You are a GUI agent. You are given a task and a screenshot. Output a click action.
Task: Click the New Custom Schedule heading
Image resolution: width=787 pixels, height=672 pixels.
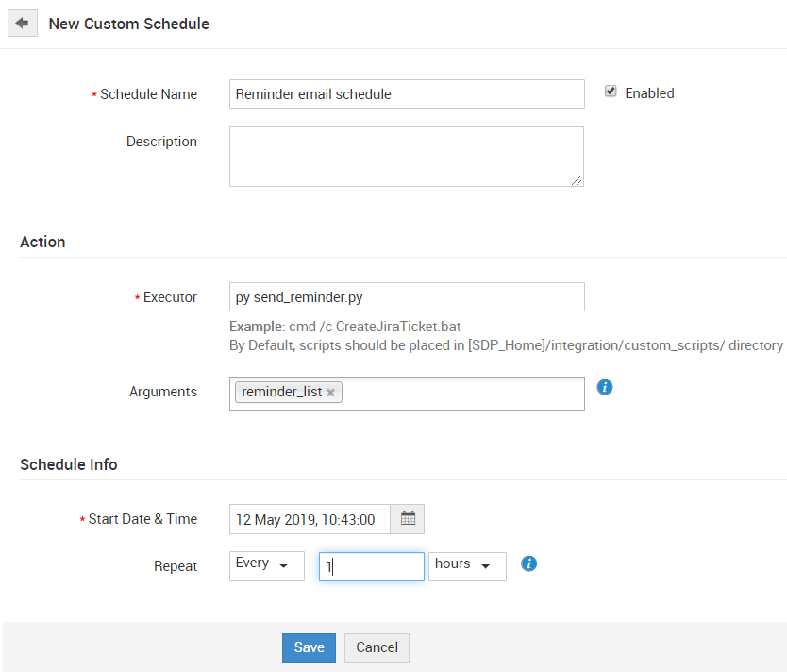click(128, 24)
